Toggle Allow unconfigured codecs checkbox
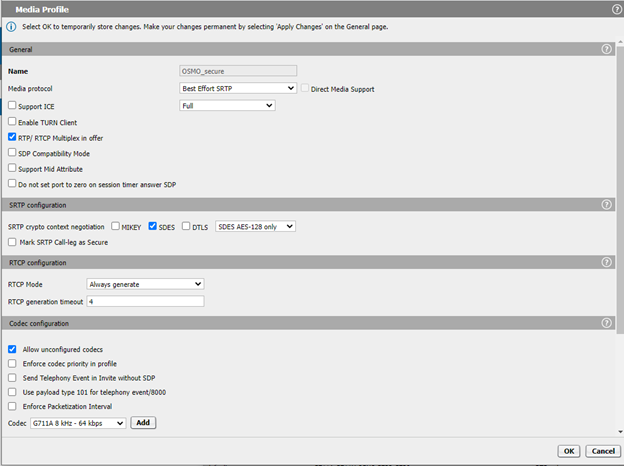Viewport: 624px width, 466px height. pos(12,349)
